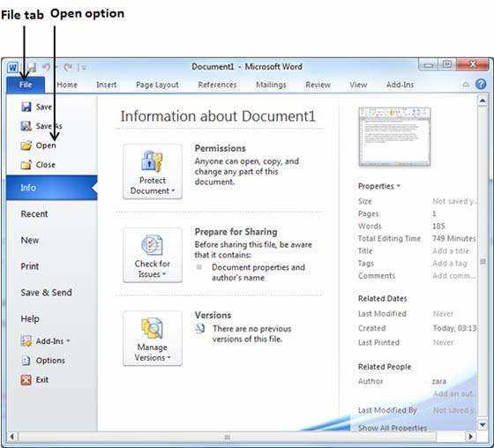Click the red Exit icon
The image size is (494, 448).
coord(26,380)
